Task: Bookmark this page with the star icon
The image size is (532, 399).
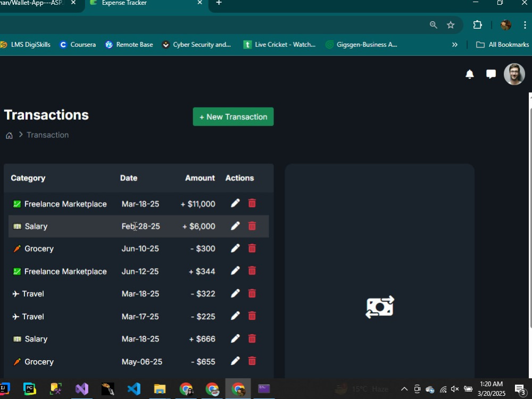Action: 451,24
